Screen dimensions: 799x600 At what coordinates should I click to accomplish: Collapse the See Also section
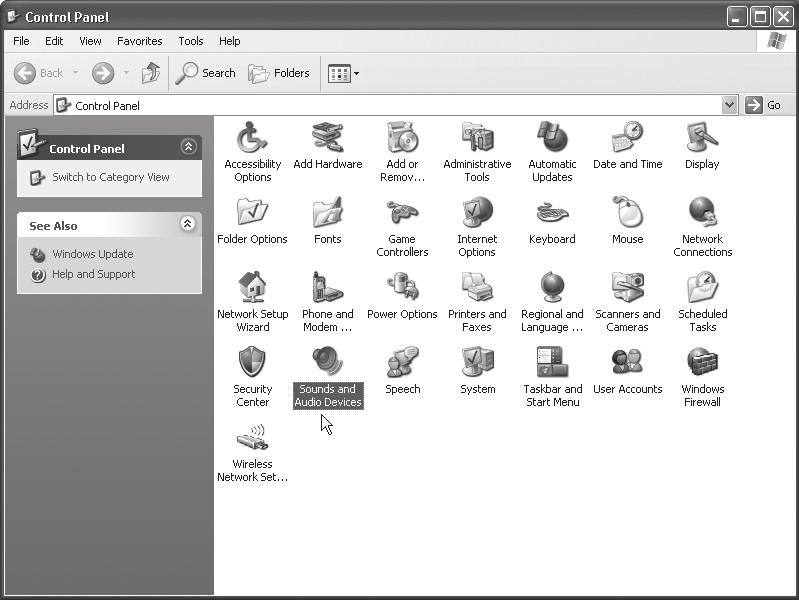point(188,223)
